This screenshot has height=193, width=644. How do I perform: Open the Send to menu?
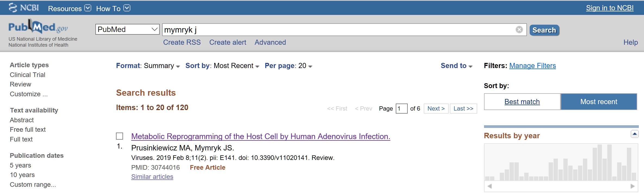[x=456, y=66]
